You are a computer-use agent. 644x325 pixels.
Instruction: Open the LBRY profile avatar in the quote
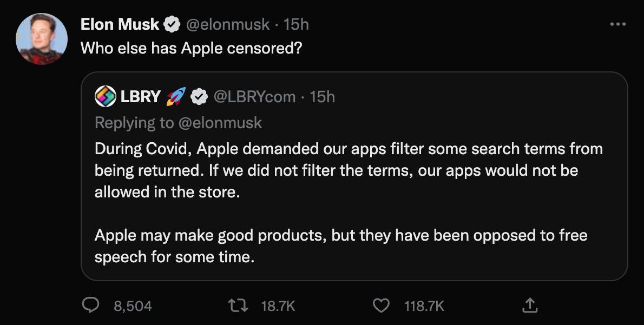click(x=106, y=96)
